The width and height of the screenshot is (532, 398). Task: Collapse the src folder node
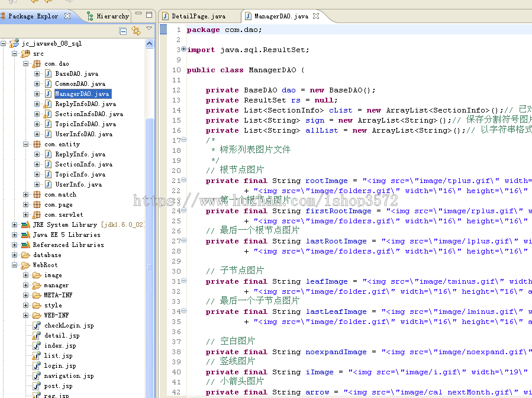point(15,54)
